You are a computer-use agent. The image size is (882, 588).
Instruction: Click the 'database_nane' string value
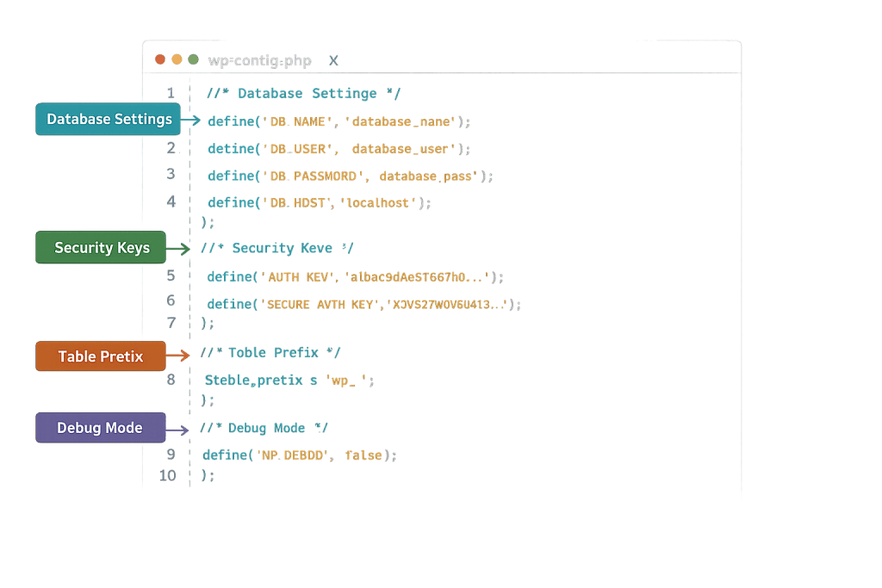pos(400,121)
